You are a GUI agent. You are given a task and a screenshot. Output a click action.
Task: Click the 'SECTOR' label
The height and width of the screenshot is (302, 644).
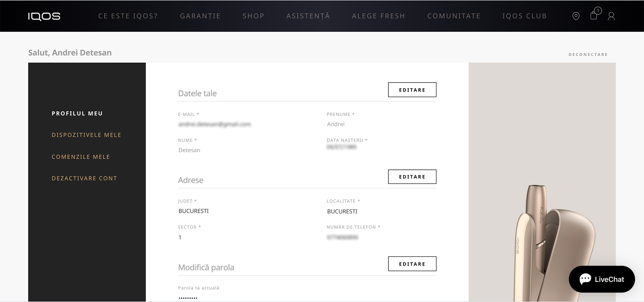[x=189, y=227]
